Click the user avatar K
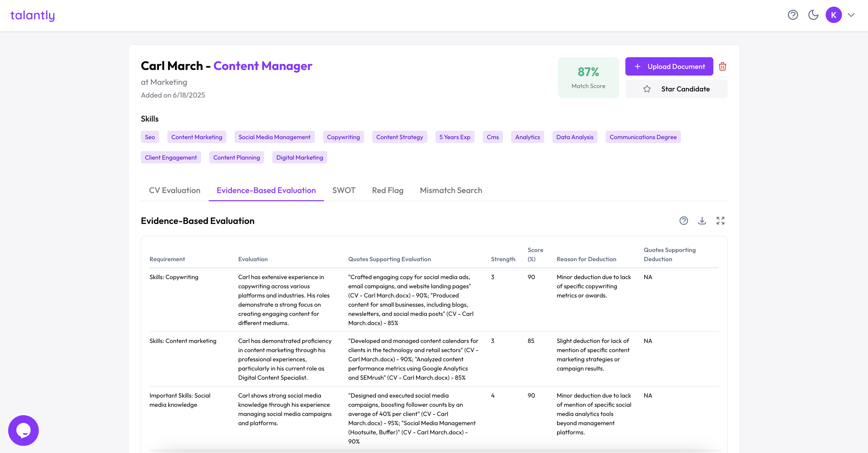The height and width of the screenshot is (453, 868). [x=833, y=15]
